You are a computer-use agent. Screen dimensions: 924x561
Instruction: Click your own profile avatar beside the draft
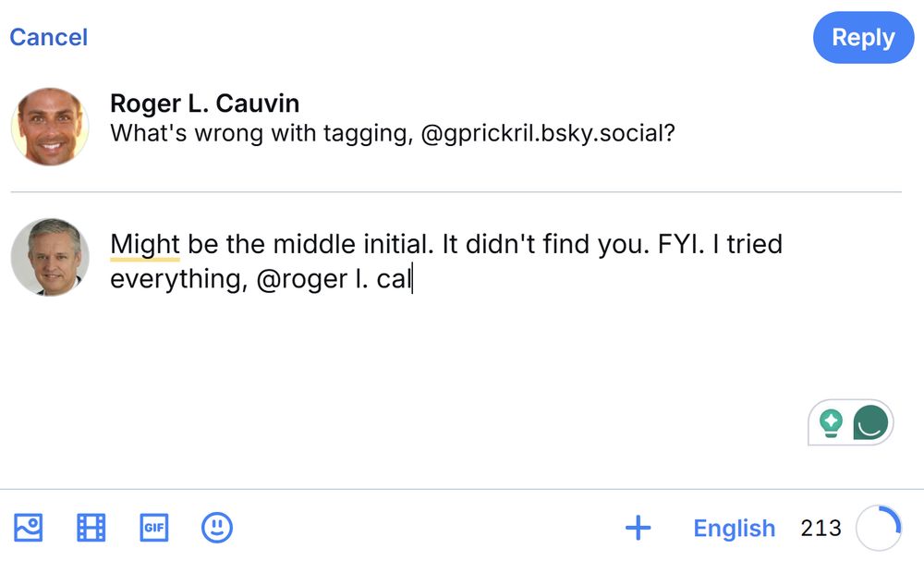50,257
